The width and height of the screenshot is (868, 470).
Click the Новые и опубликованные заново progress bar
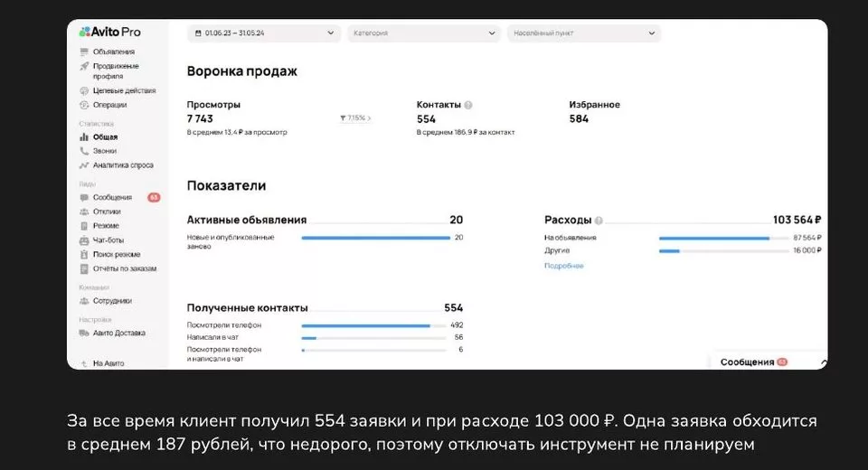pyautogui.click(x=376, y=238)
